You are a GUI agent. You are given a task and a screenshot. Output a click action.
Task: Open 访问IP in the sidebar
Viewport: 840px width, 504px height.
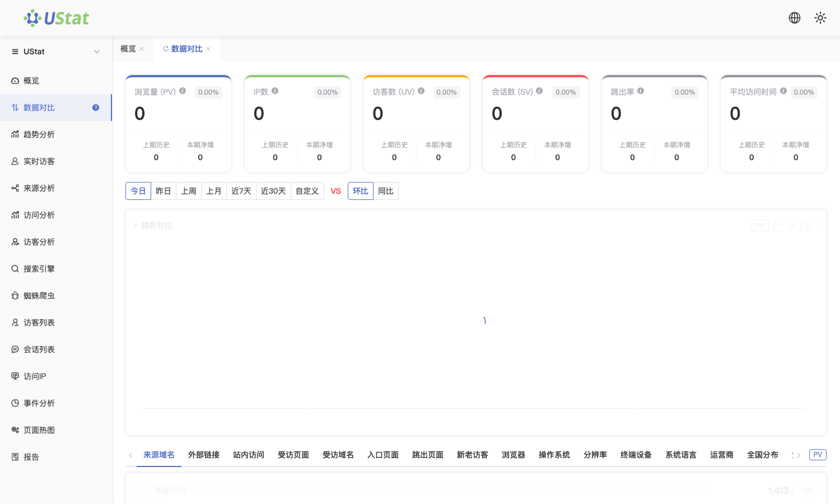(56, 376)
